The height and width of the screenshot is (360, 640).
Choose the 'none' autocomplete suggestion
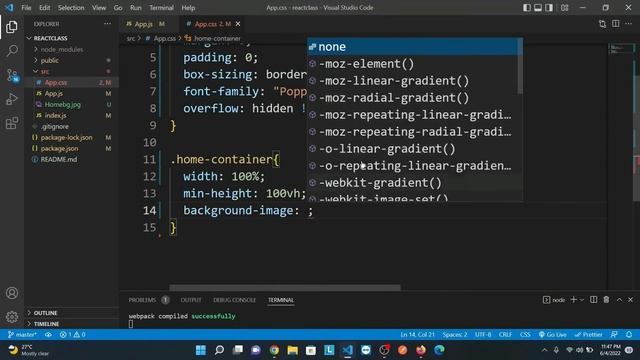point(412,47)
